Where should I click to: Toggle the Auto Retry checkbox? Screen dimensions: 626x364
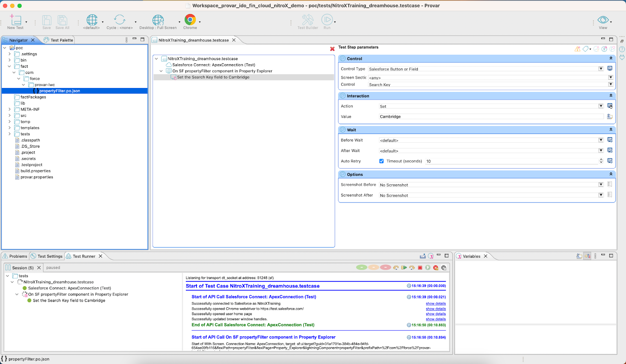381,161
